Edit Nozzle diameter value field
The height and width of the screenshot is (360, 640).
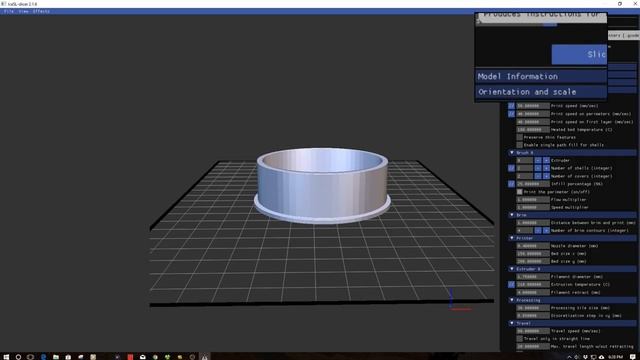coord(533,246)
